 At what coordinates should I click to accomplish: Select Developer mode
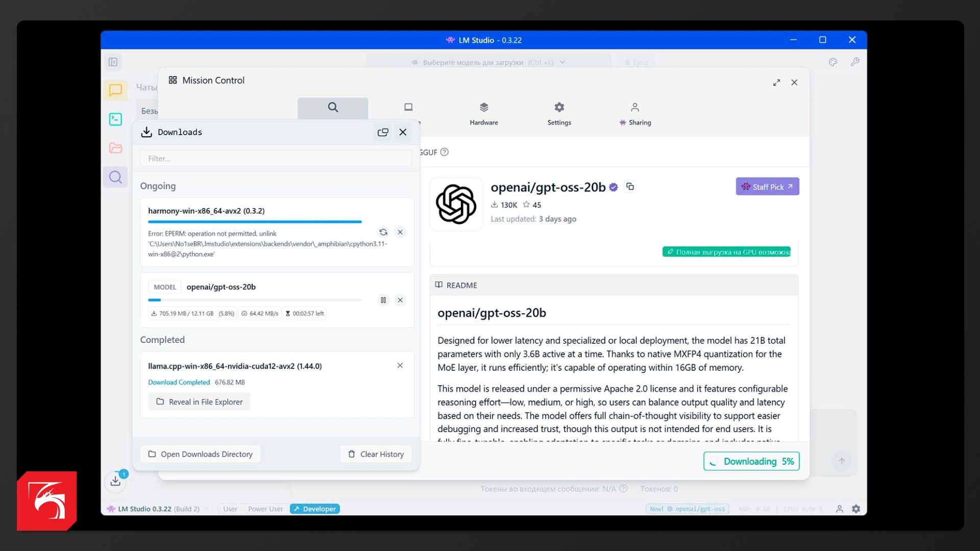pyautogui.click(x=315, y=509)
